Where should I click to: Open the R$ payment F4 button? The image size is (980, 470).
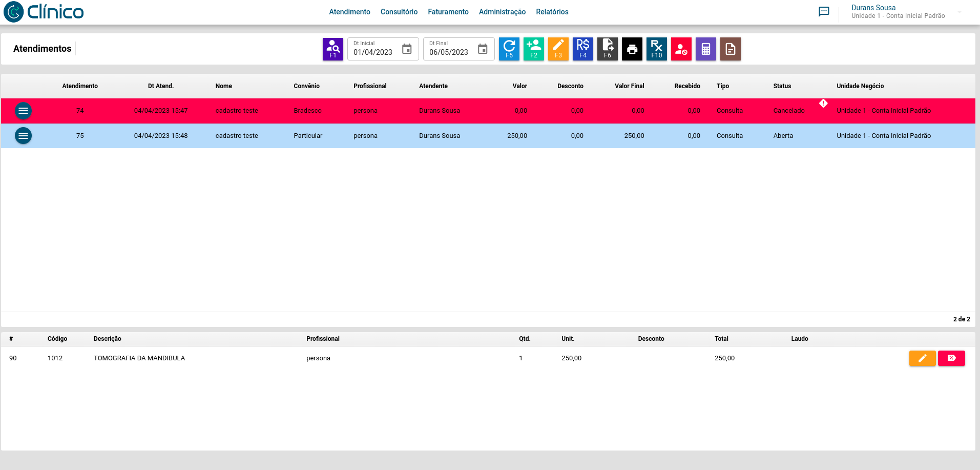582,49
